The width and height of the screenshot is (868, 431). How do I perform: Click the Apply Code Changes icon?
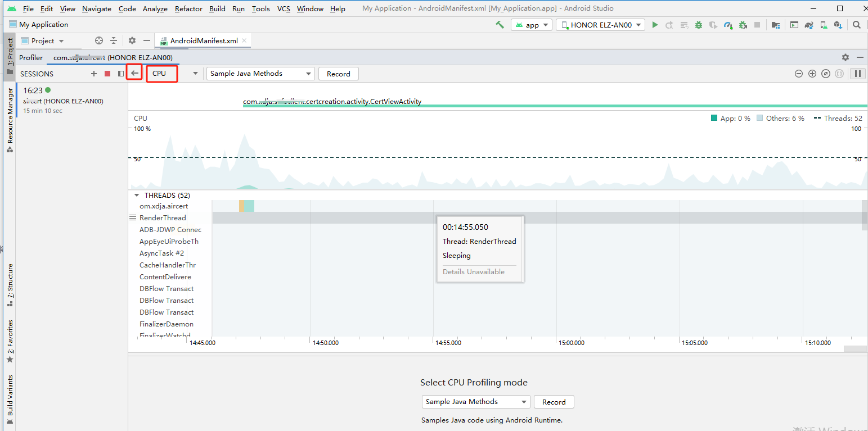coord(685,25)
